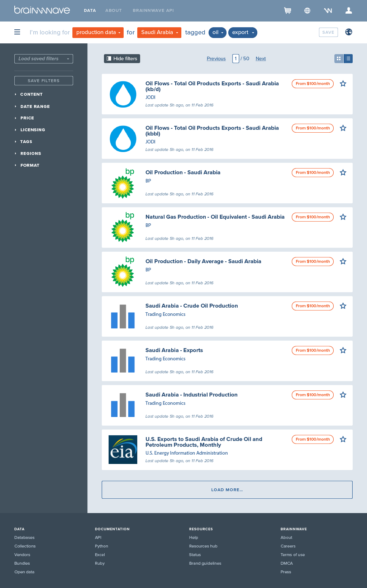The image size is (367, 588).
Task: Open the Saudi Arabia dropdown
Action: click(159, 32)
